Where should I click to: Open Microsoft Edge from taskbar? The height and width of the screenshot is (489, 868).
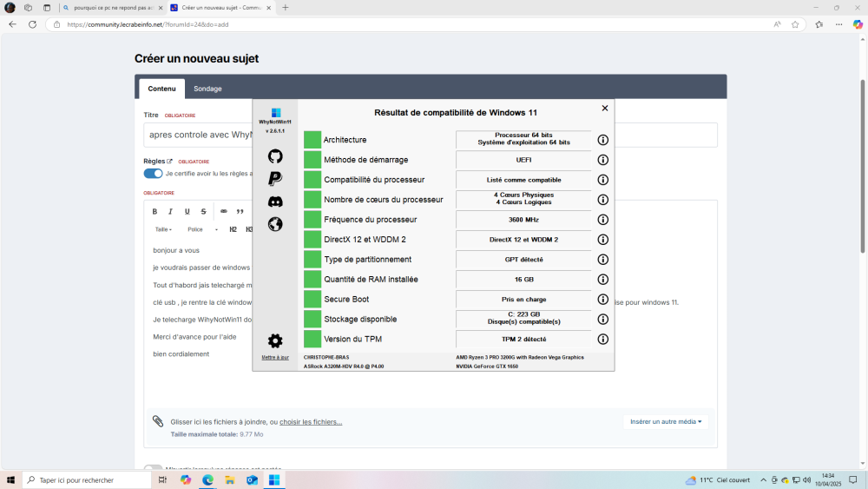(207, 480)
